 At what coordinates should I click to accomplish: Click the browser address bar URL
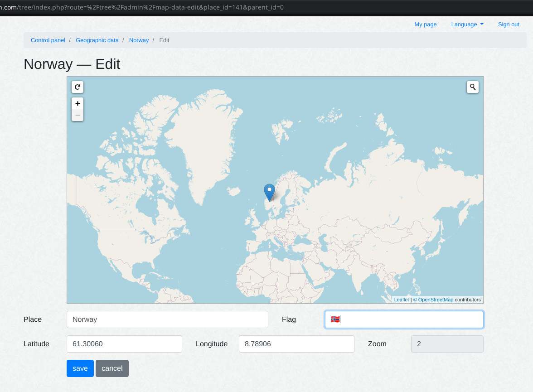click(142, 7)
